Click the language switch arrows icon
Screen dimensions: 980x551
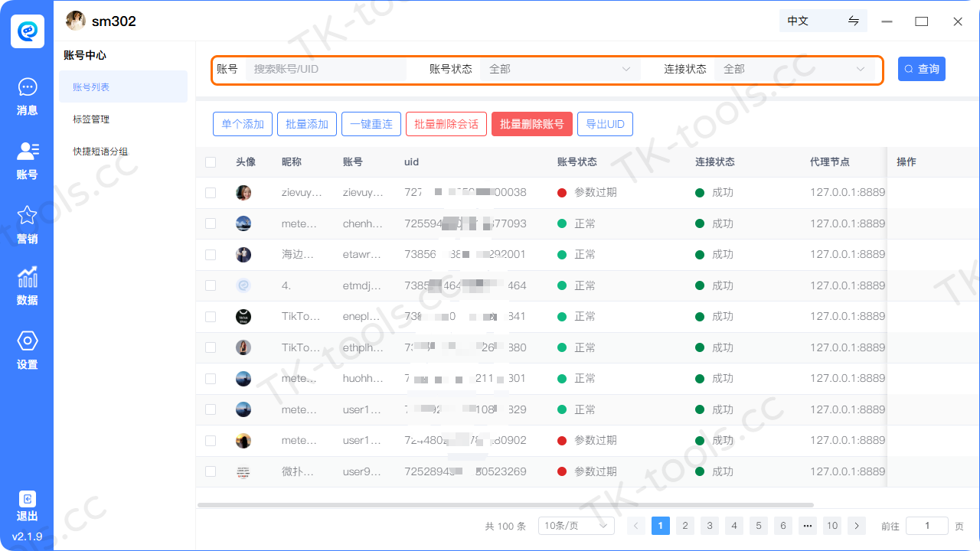854,21
